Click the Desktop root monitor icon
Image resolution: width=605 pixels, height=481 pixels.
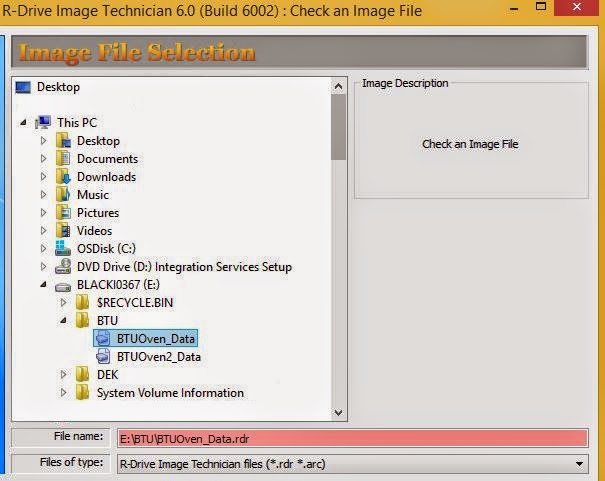coord(23,88)
